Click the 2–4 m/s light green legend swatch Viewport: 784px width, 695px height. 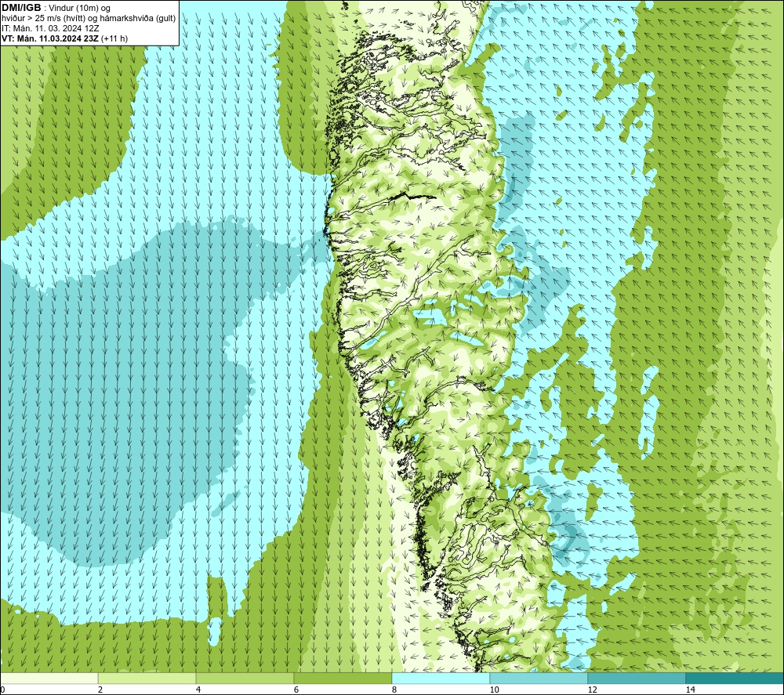[147, 678]
